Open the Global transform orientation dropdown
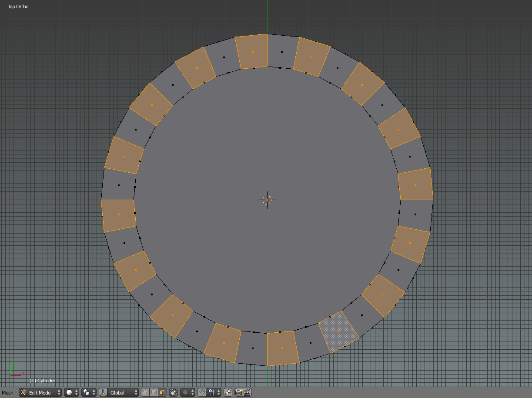Image resolution: width=532 pixels, height=398 pixels. [124, 392]
